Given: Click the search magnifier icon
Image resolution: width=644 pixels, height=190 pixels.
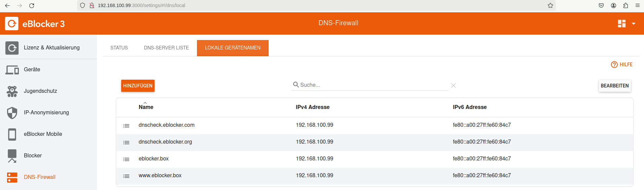Looking at the screenshot, I should pyautogui.click(x=296, y=84).
